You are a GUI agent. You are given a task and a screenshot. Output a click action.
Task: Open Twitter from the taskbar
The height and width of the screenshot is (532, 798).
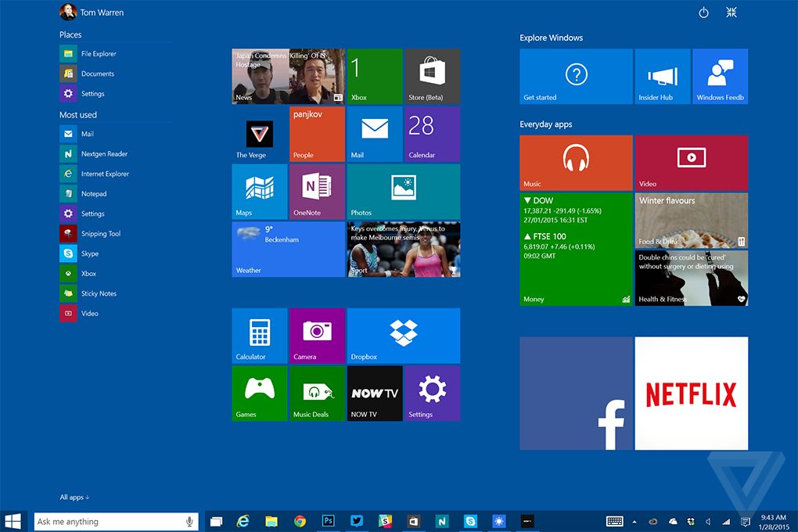pos(357,521)
